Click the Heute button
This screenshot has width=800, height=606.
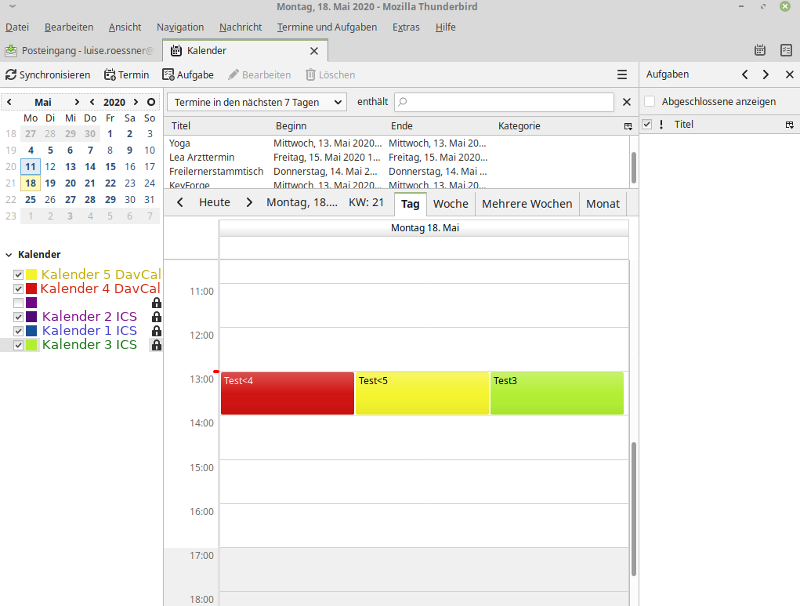point(214,203)
